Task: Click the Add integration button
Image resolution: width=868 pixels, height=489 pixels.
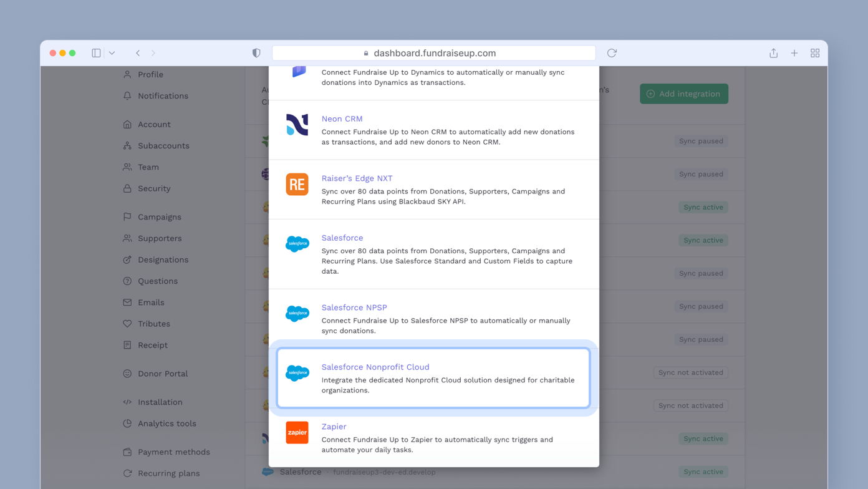Action: coord(683,94)
